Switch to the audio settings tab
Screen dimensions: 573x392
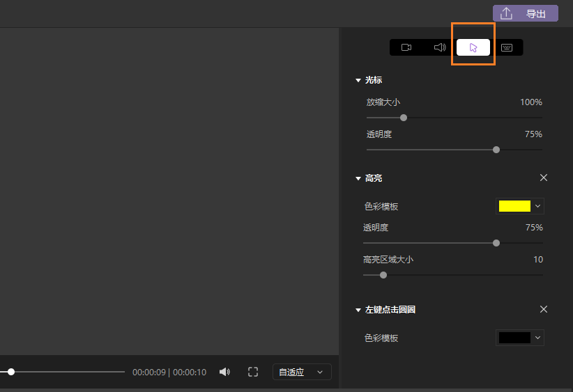[x=440, y=47]
